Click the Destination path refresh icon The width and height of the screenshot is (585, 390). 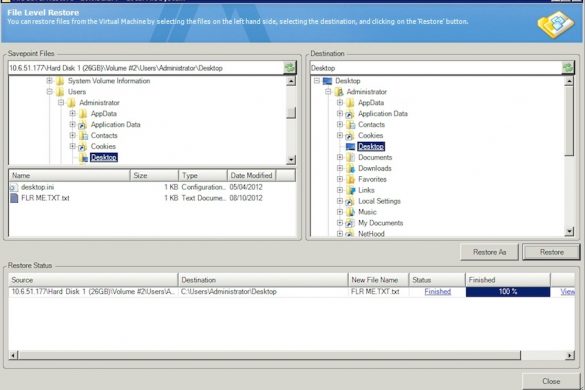click(x=567, y=68)
